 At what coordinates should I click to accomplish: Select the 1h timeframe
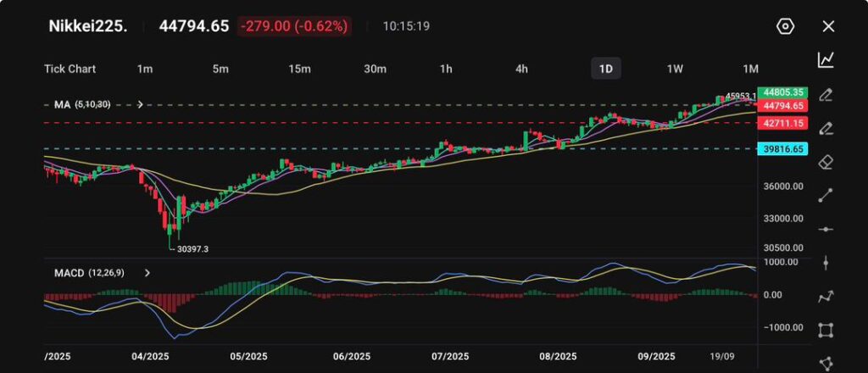tap(446, 69)
